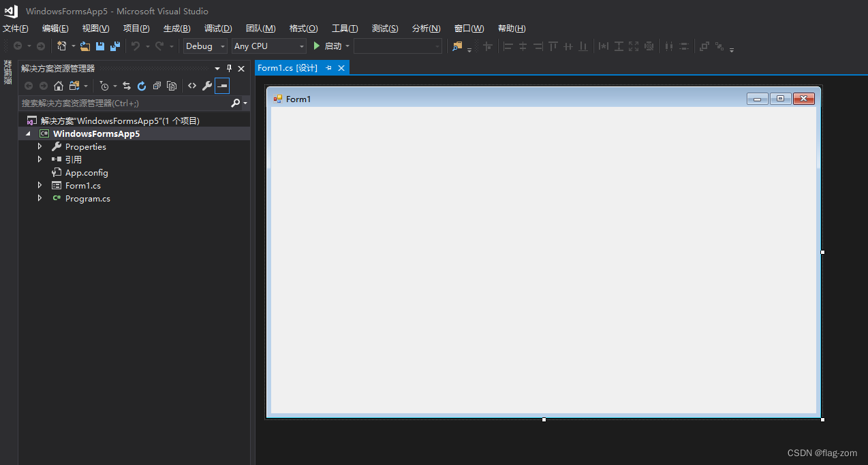This screenshot has width=868, height=465.
Task: Open the 视图(V) menu
Action: tap(95, 28)
